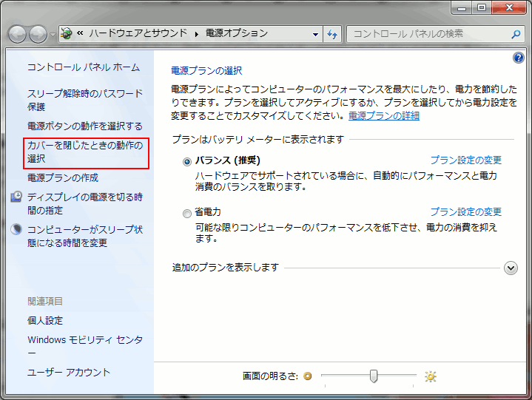Click the monitor icon for display power-off
The height and width of the screenshot is (400, 532).
tap(17, 197)
